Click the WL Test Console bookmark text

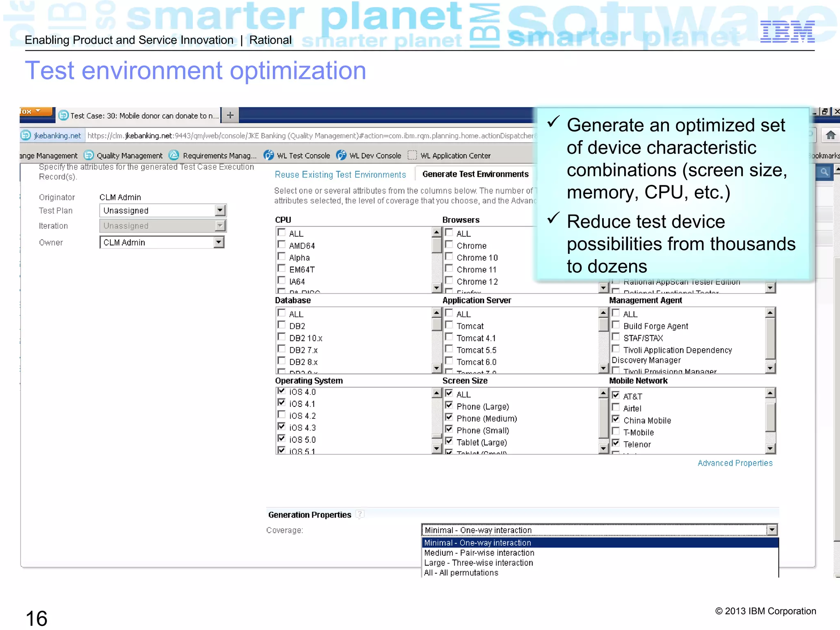coord(304,155)
